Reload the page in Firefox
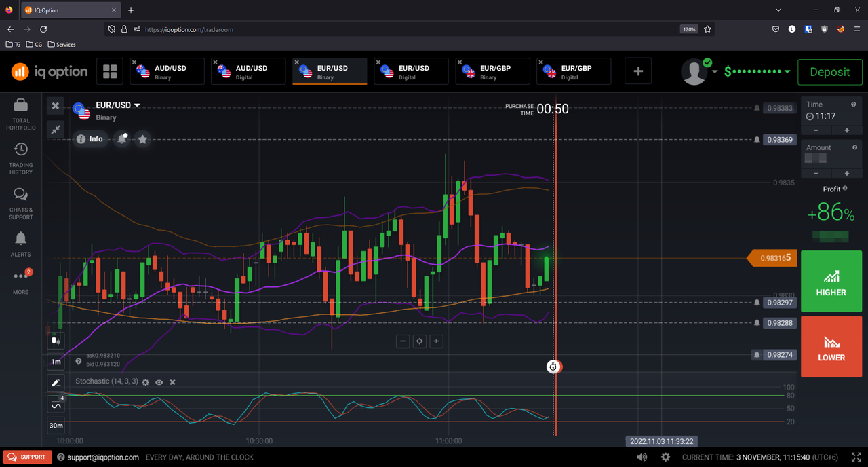 point(43,29)
